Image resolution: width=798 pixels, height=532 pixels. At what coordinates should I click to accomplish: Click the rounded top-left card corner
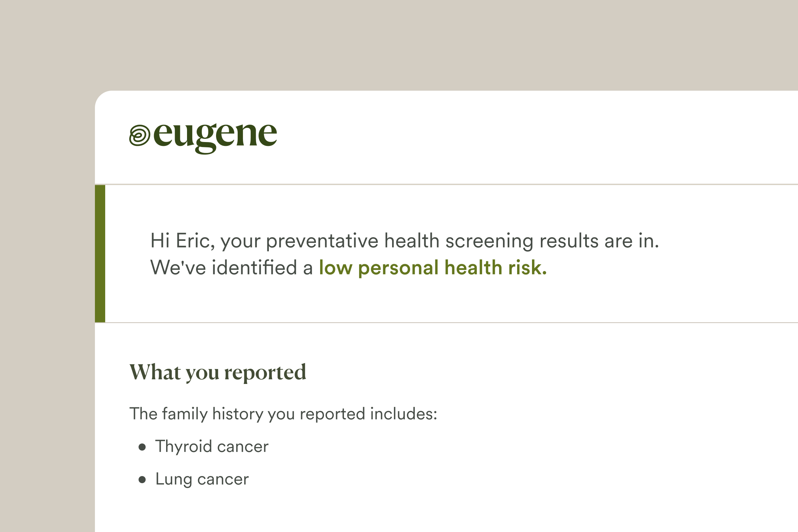tap(101, 97)
